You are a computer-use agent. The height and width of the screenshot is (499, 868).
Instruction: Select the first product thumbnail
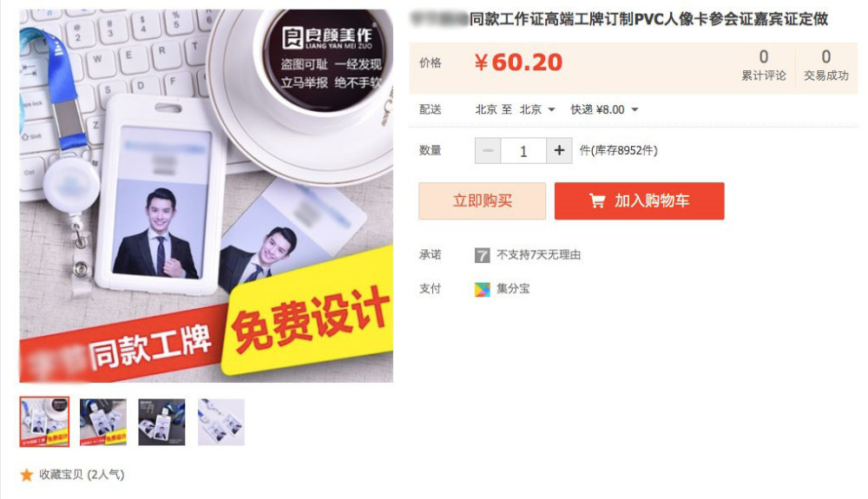[44, 422]
